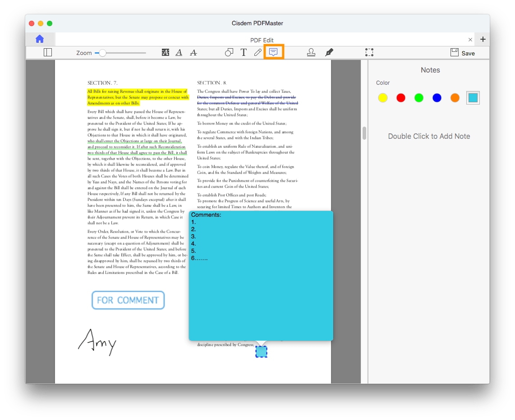Toggle the sidebar panel icon

[x=48, y=53]
